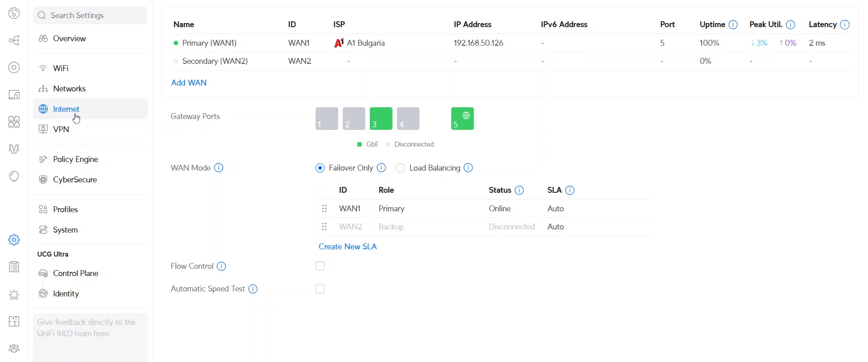This screenshot has width=868, height=362.
Task: Click the info icon next to SLA
Action: click(x=570, y=191)
